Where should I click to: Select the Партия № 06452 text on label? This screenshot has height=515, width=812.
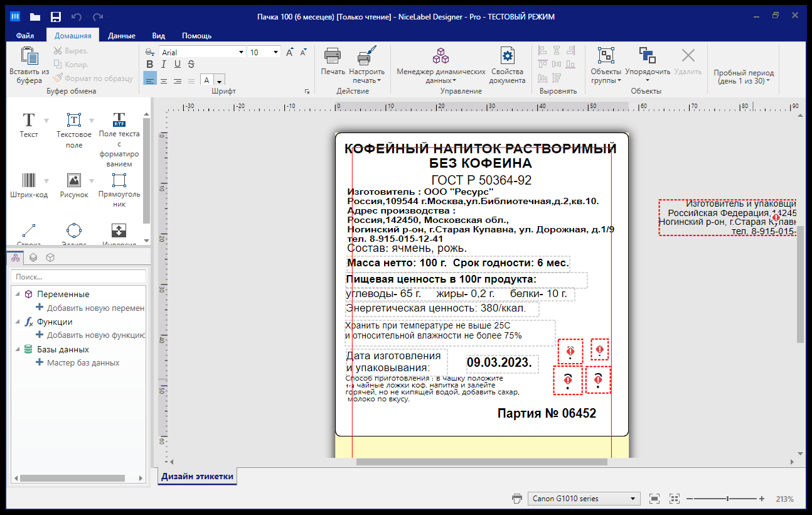pyautogui.click(x=547, y=413)
